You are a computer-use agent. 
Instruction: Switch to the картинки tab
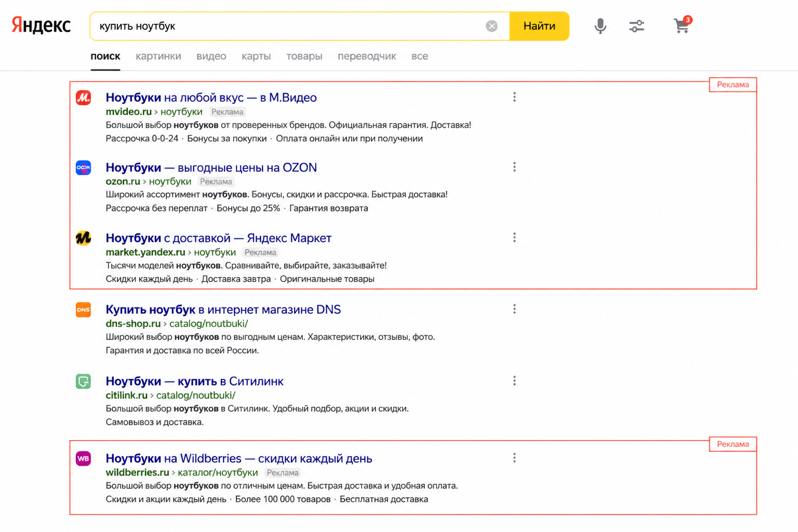tap(158, 56)
